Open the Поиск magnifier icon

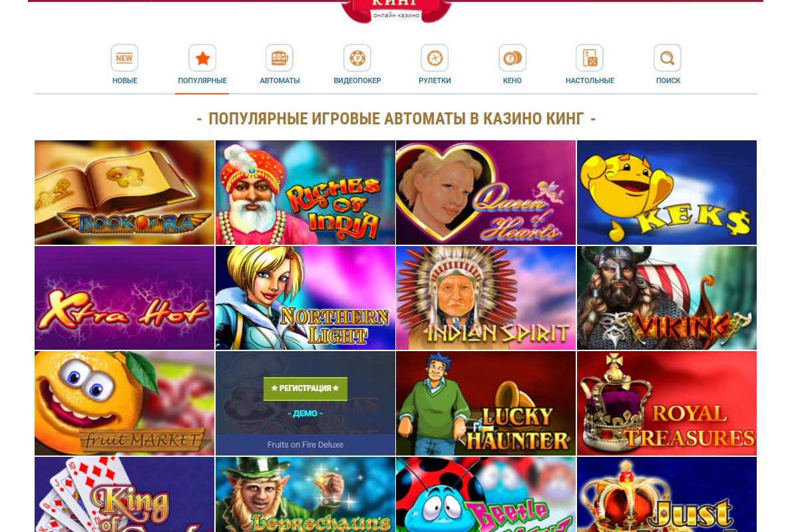668,58
